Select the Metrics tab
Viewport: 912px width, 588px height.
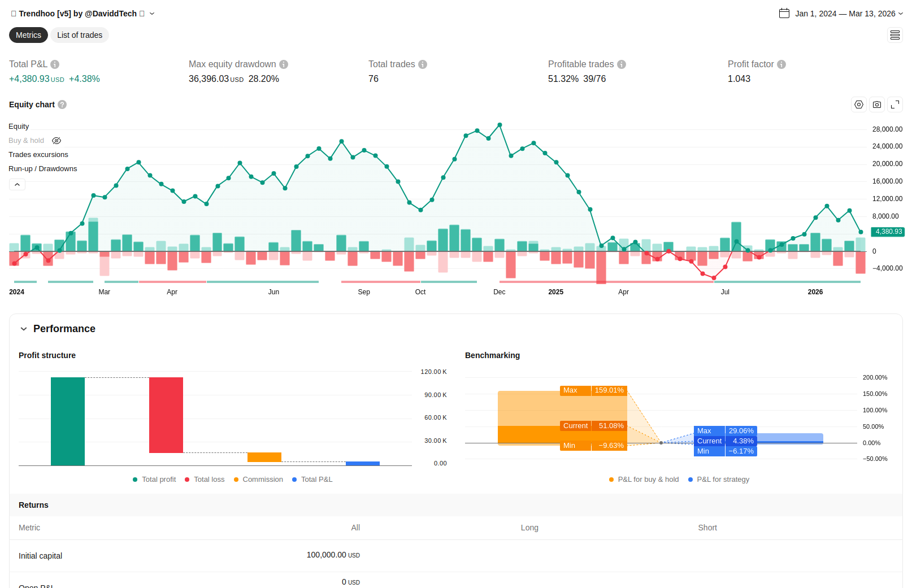28,35
